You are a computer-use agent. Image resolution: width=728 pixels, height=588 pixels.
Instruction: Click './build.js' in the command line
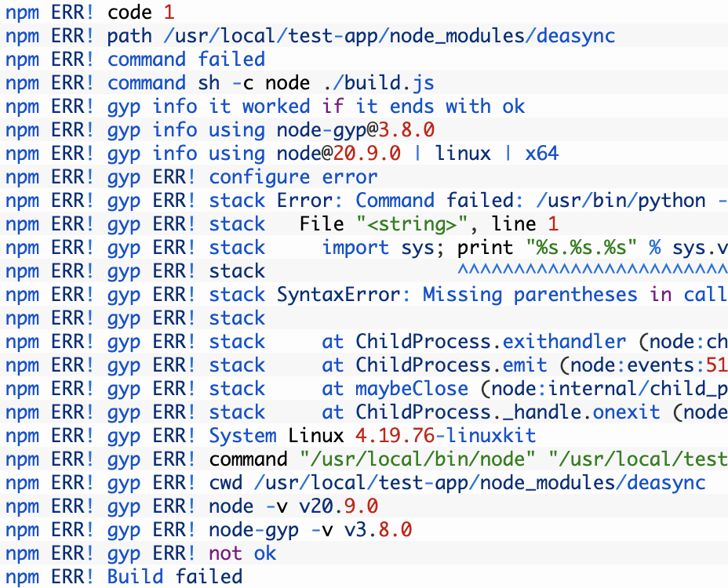378,83
